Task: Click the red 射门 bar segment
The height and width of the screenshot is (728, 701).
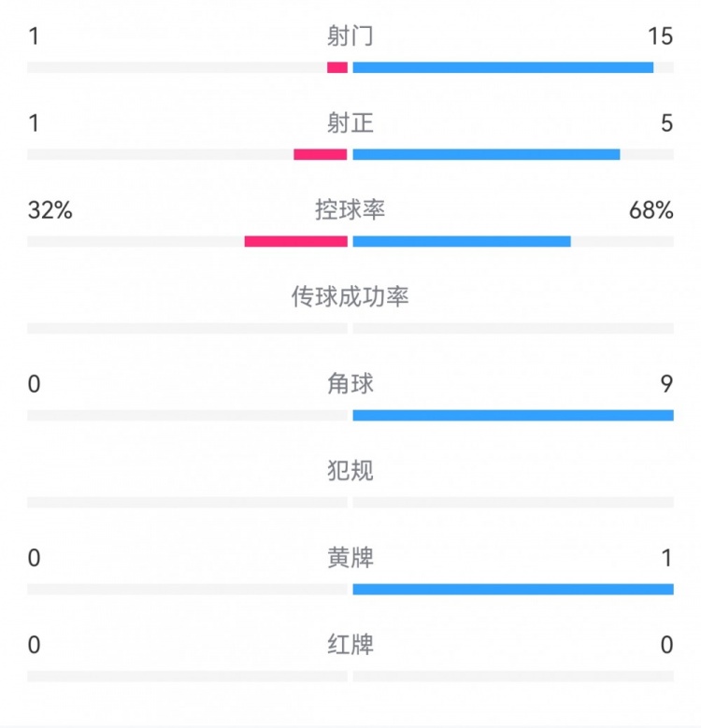Action: click(x=337, y=67)
